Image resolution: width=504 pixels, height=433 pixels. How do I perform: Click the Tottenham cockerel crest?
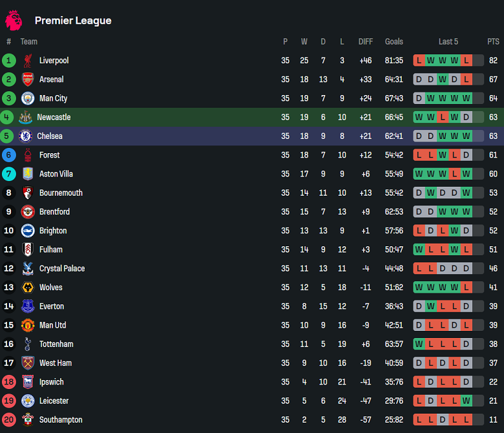point(28,344)
